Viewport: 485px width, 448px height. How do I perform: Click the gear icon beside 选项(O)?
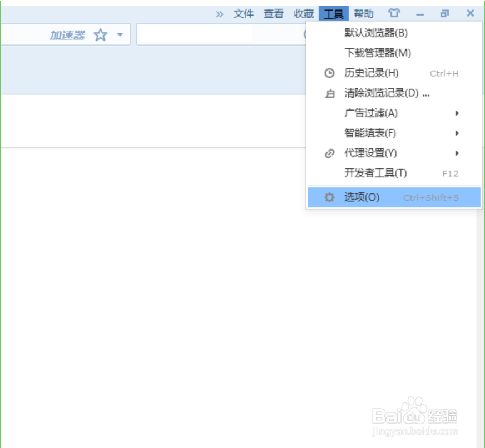pos(329,197)
